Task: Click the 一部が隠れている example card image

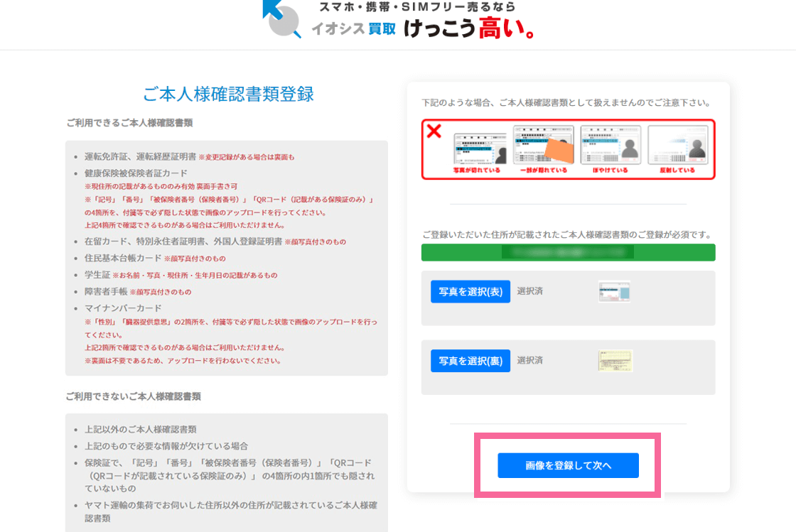Action: point(542,149)
